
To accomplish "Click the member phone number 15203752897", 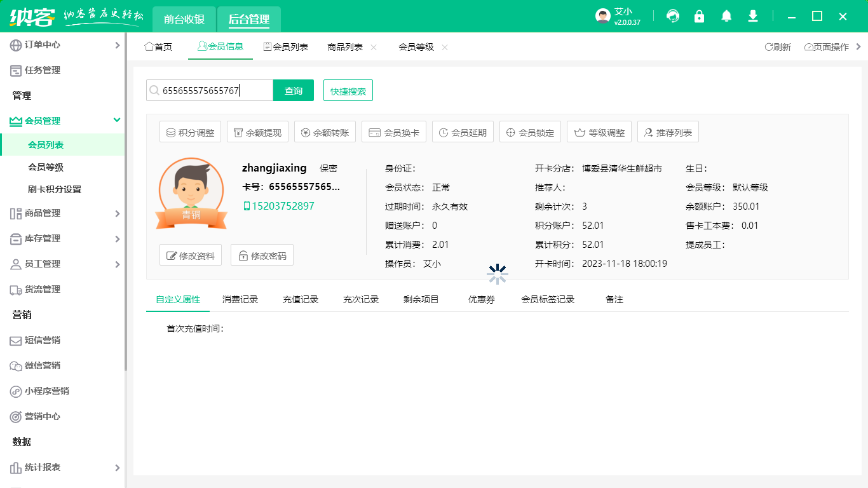I will 282,207.
